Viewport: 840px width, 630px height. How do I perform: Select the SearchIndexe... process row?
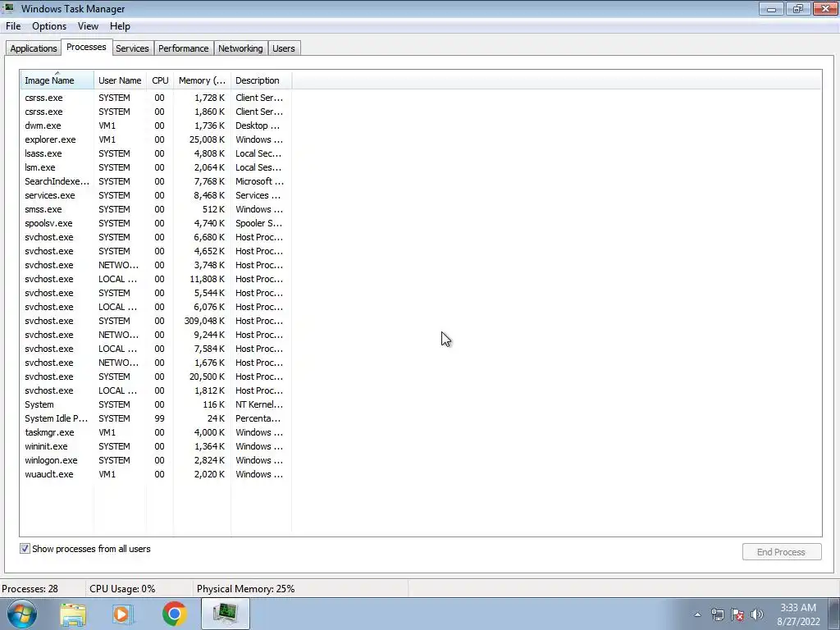click(156, 181)
